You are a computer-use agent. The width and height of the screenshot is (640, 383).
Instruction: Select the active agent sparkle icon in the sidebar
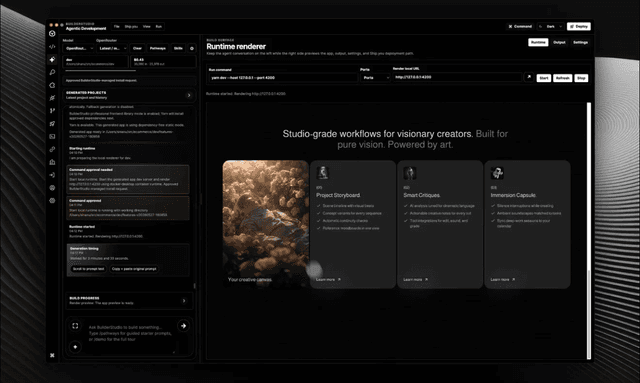pyautogui.click(x=52, y=60)
